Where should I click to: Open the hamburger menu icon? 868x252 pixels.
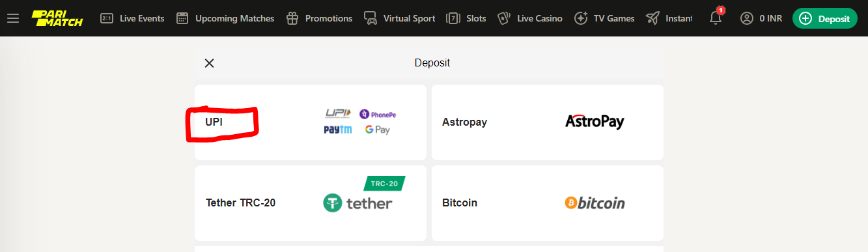(13, 18)
